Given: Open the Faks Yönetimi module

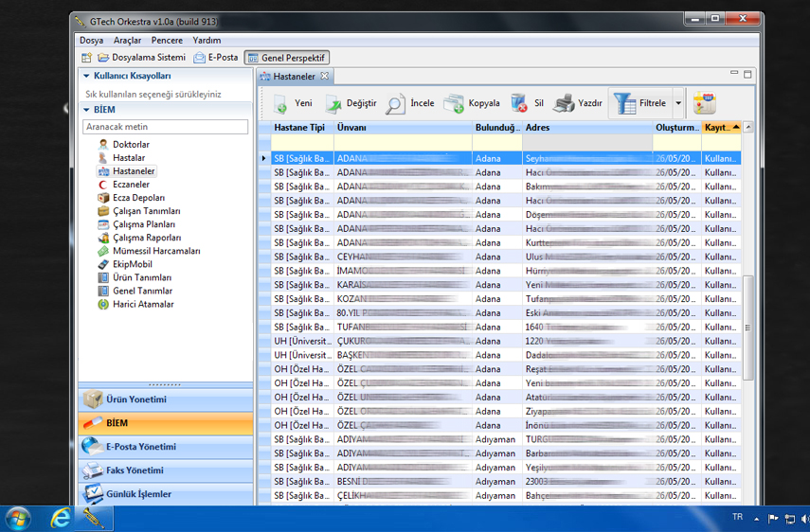Looking at the screenshot, I should click(165, 470).
